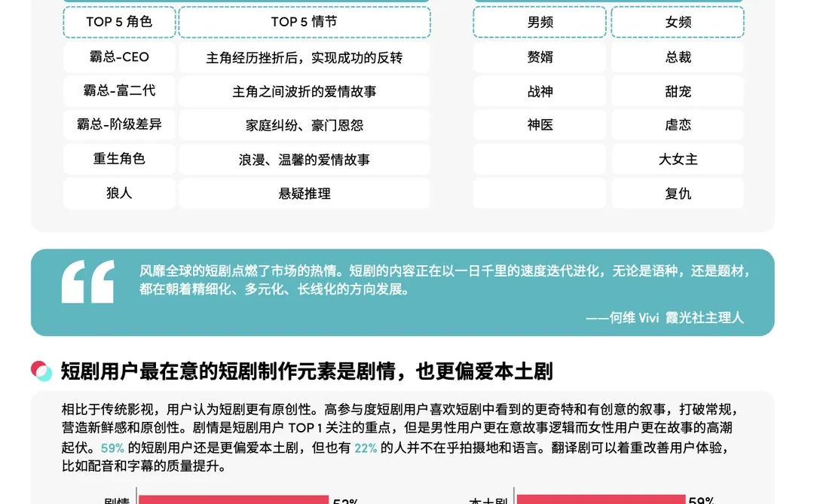Click the 剧情 52% bar chart
The width and height of the screenshot is (814, 504).
234,499
